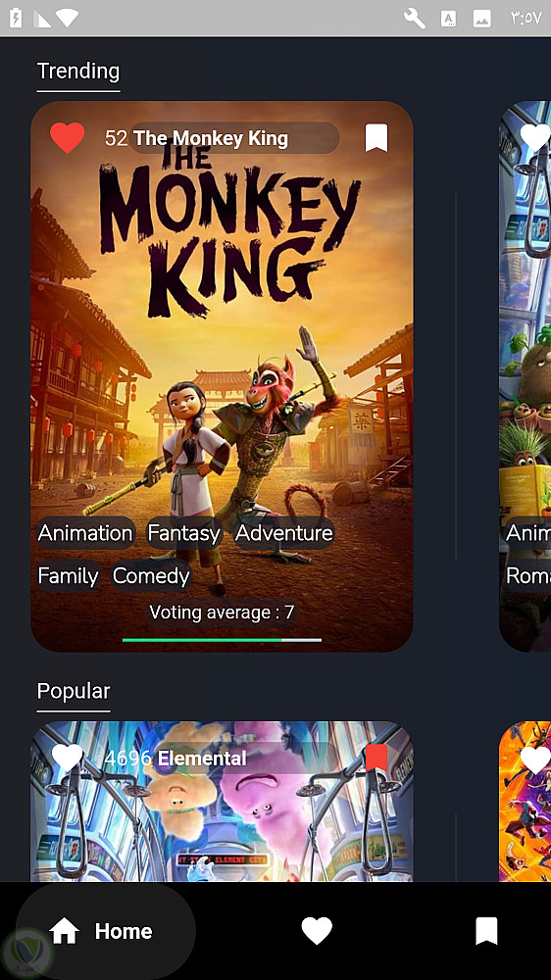
Task: Select the Animation genre chip
Action: (85, 533)
